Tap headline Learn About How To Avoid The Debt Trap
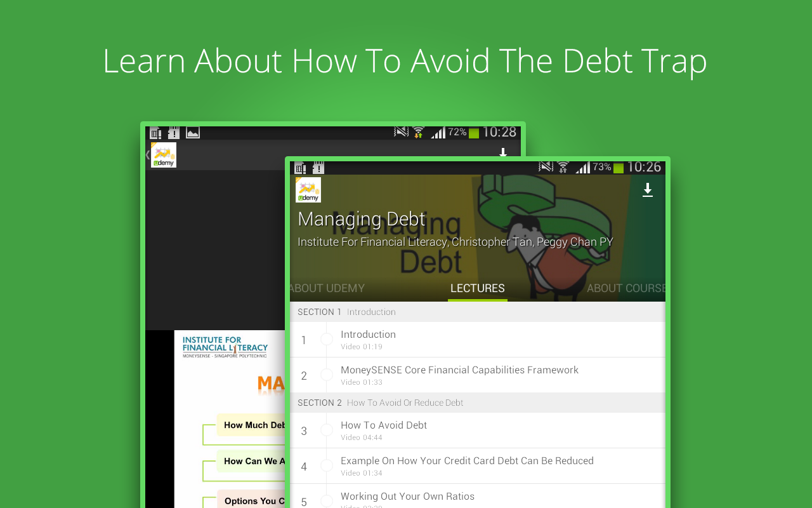This screenshot has width=812, height=508. click(x=405, y=62)
